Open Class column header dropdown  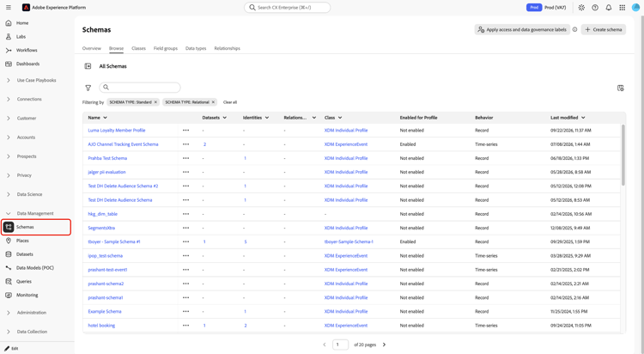pyautogui.click(x=340, y=118)
